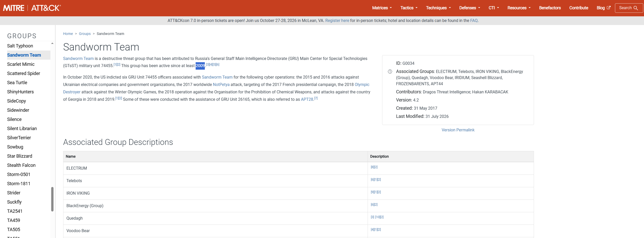Click citation [9] in IRON VIKING row
644x238 pixels.
click(x=372, y=192)
